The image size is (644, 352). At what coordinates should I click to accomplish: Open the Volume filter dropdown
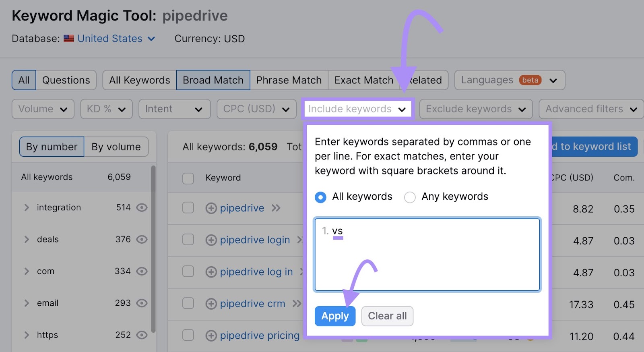tap(42, 109)
